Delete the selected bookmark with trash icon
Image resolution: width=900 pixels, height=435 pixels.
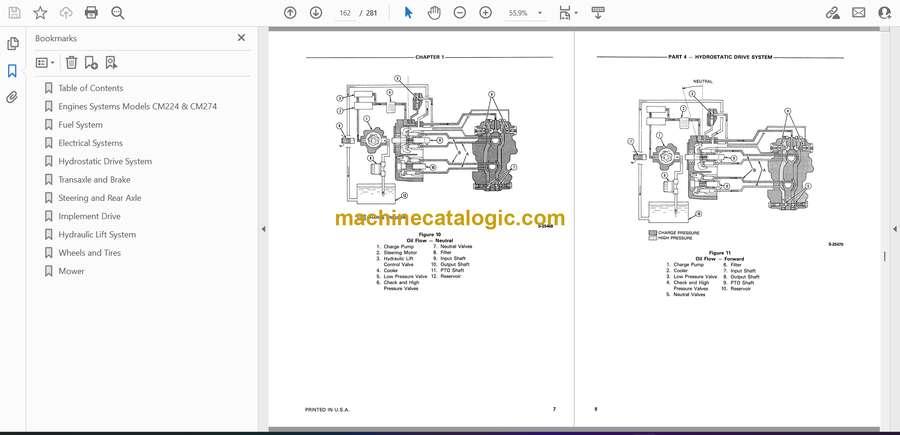coord(71,62)
